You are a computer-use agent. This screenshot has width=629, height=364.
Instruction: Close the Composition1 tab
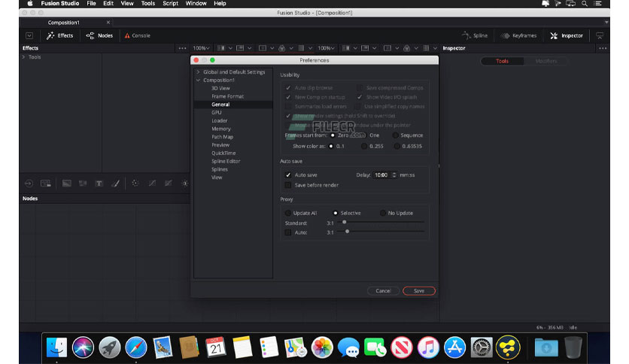click(x=108, y=23)
